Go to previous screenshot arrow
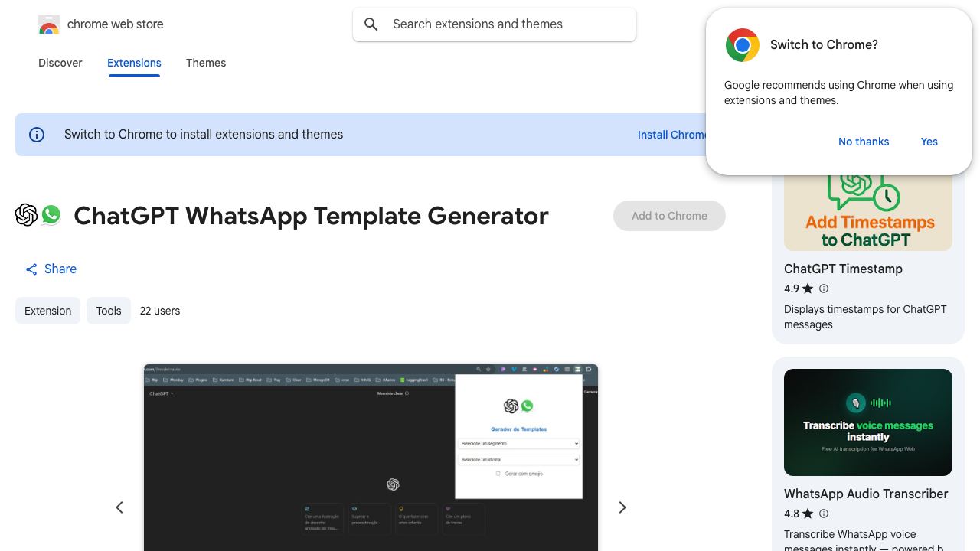980x551 pixels. click(x=119, y=507)
